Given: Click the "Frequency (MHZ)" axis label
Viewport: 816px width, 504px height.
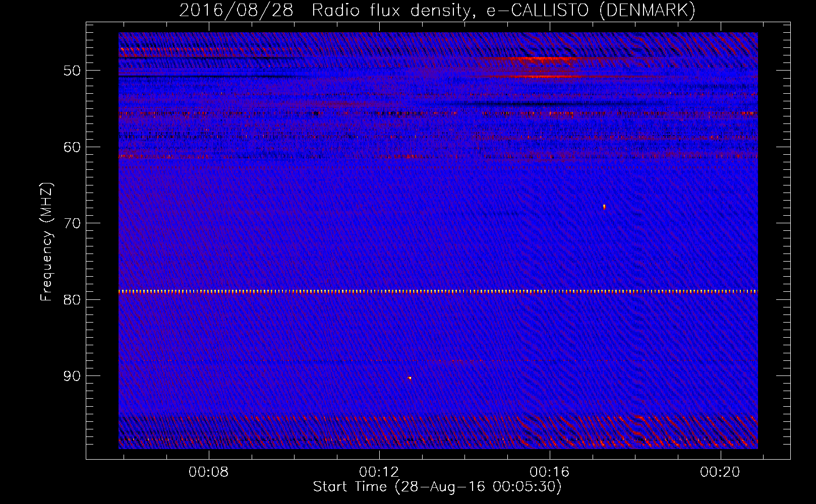Looking at the screenshot, I should 46,242.
